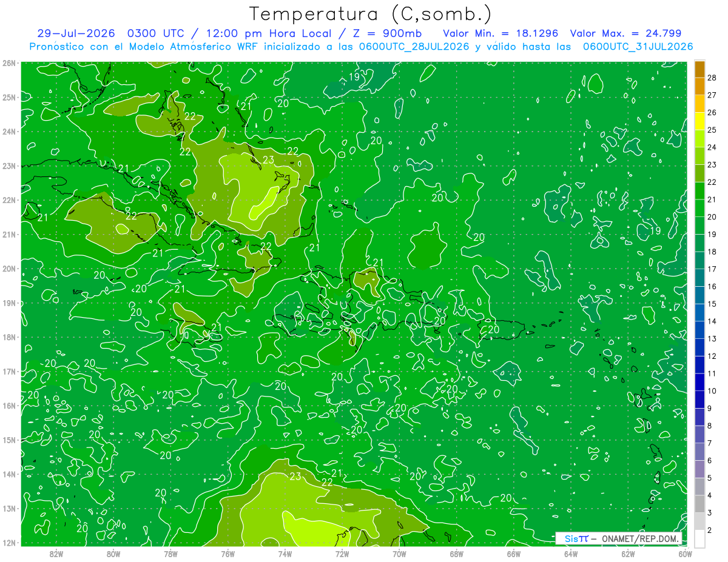
Task: Click the '72W' longitude axis label
Action: coord(342,554)
